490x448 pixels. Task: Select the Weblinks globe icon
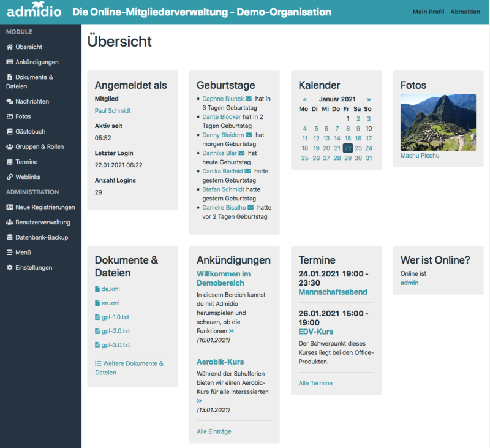[x=9, y=177]
